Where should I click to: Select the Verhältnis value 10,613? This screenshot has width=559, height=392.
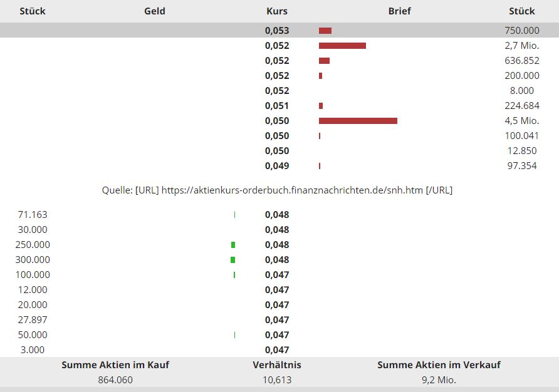(x=277, y=379)
